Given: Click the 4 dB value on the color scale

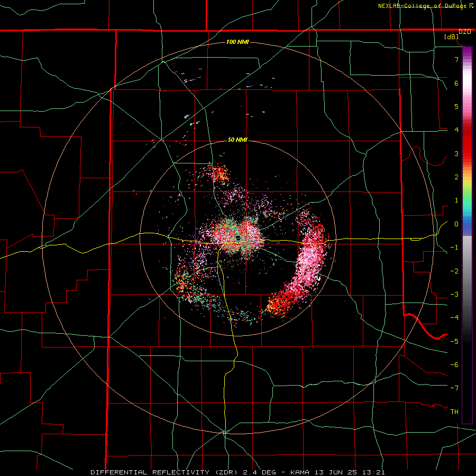Looking at the screenshot, I should click(456, 130).
